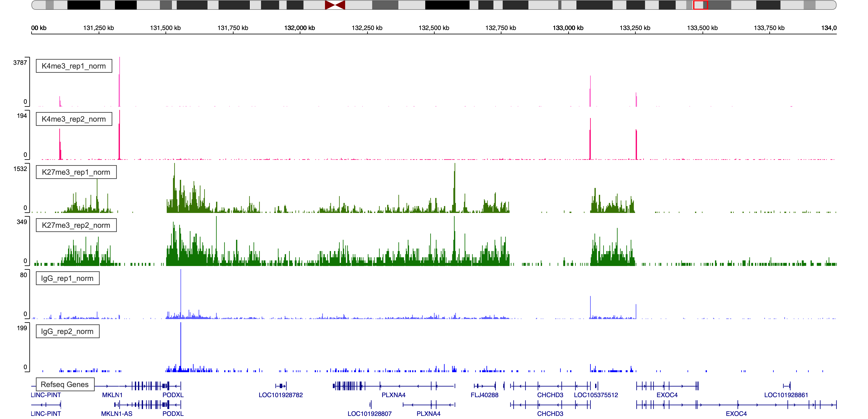Select the K4me3_rep2_norm track label
The width and height of the screenshot is (868, 419).
74,119
